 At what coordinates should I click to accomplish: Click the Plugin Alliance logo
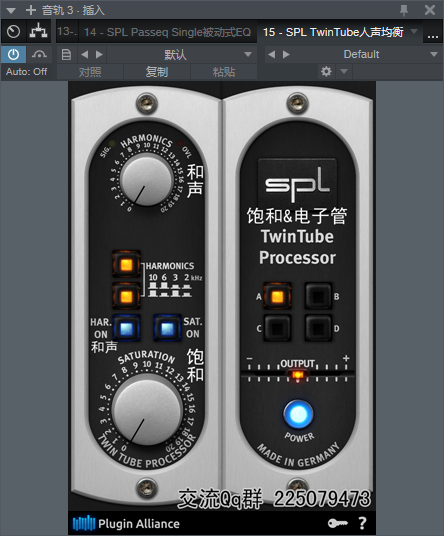[126, 524]
